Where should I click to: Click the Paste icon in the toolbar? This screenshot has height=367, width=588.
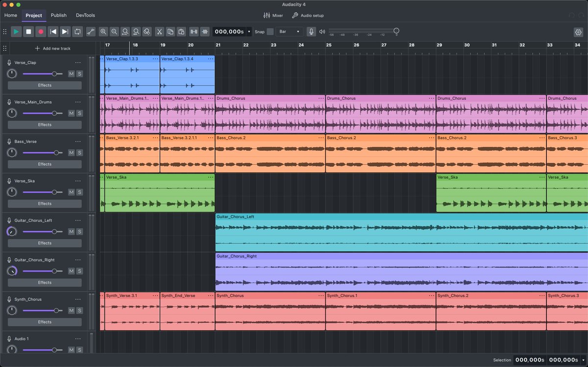coord(181,31)
